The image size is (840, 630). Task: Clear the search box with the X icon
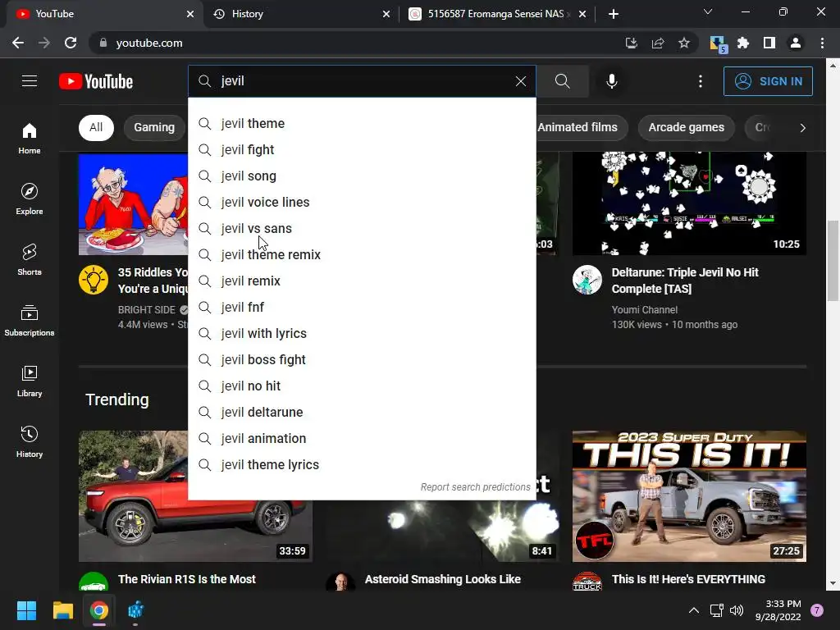pos(521,81)
